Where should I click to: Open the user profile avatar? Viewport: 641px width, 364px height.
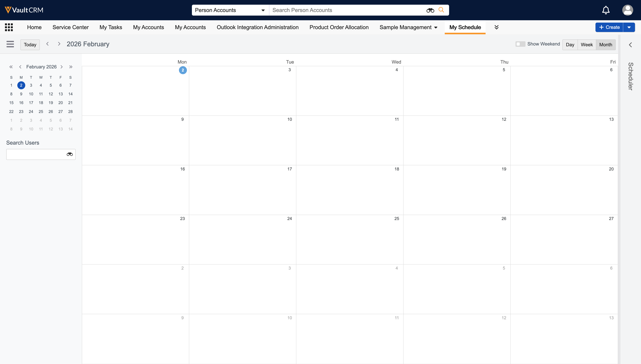point(627,10)
